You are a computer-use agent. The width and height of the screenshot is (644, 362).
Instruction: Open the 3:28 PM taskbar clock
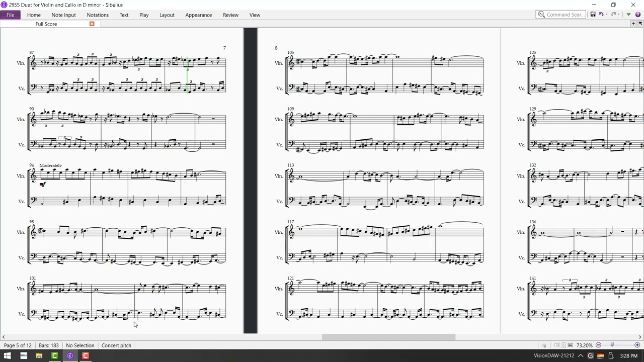coord(629,356)
